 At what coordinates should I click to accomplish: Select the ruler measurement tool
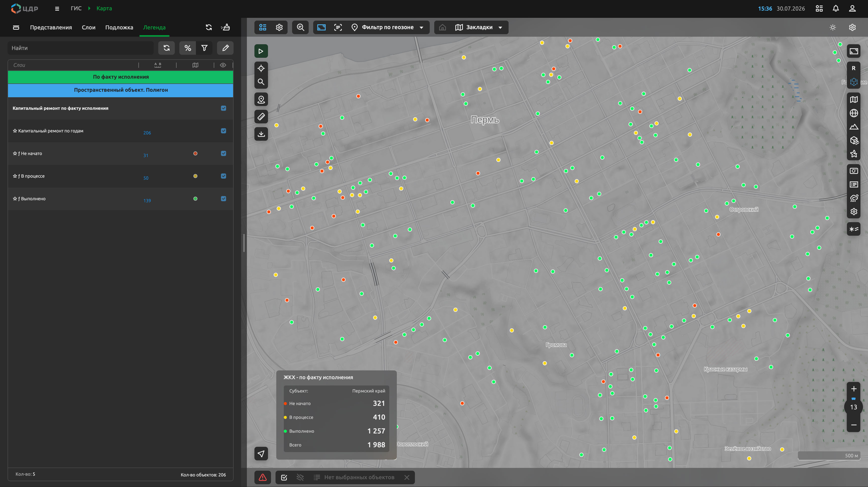point(261,117)
